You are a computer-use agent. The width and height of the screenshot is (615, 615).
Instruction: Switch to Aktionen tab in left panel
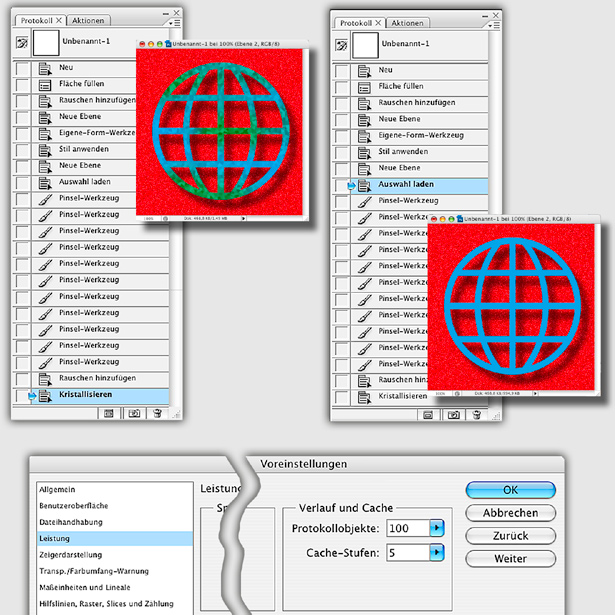pyautogui.click(x=88, y=20)
